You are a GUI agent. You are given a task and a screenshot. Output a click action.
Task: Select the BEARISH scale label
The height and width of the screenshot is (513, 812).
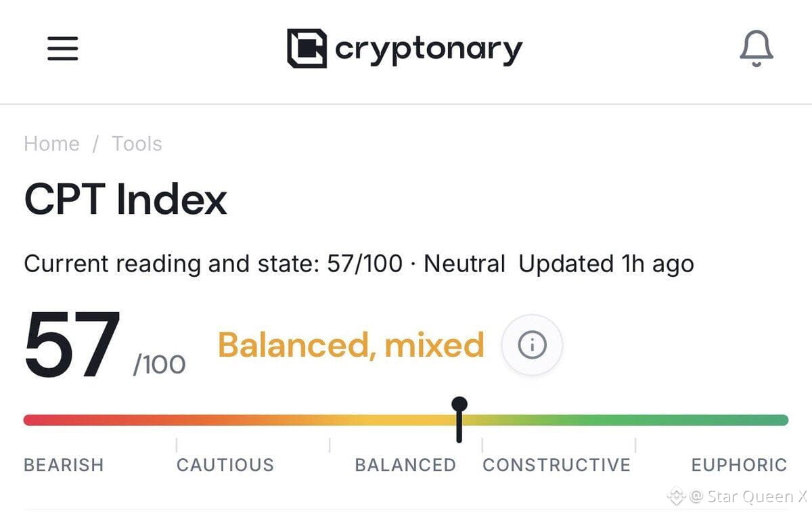(64, 465)
